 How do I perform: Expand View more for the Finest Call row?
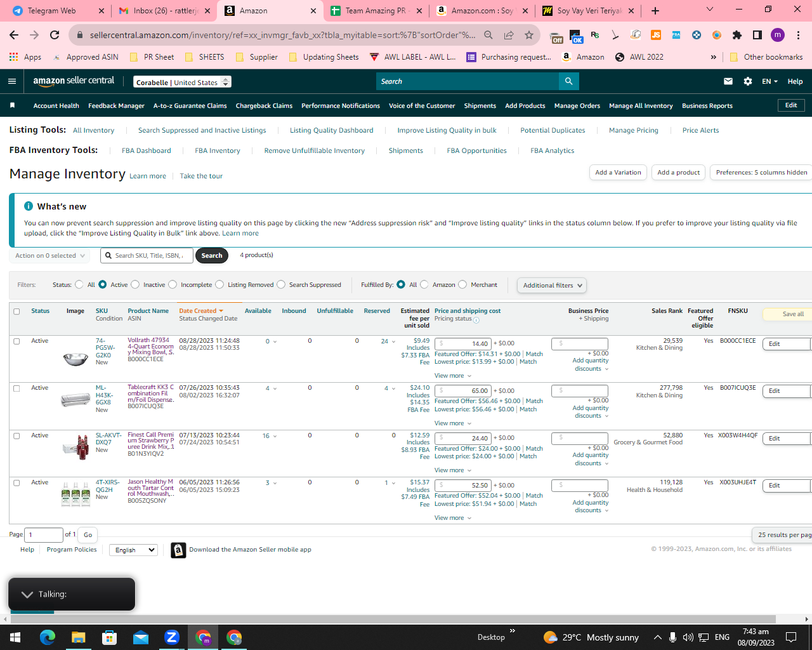pyautogui.click(x=453, y=470)
